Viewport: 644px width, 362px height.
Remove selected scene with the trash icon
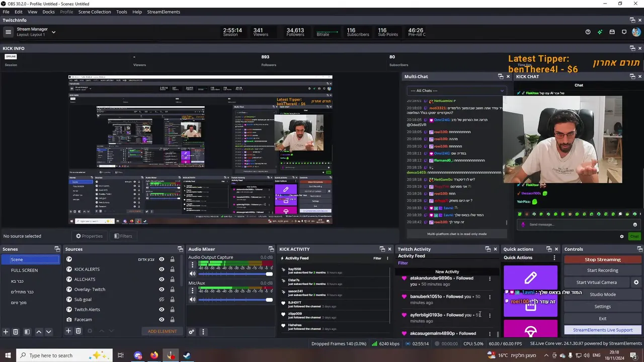(x=16, y=332)
